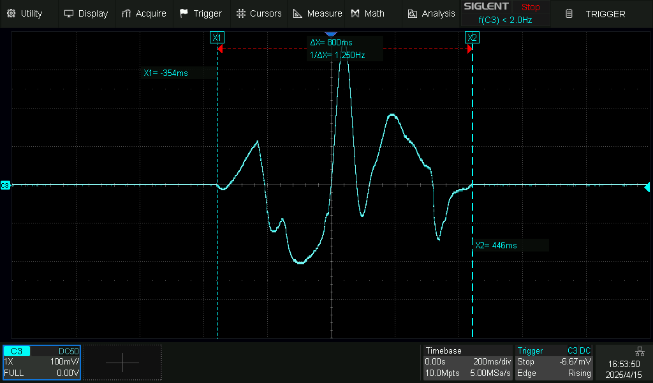Open the Measure menu
653x383 pixels.
[x=318, y=14]
